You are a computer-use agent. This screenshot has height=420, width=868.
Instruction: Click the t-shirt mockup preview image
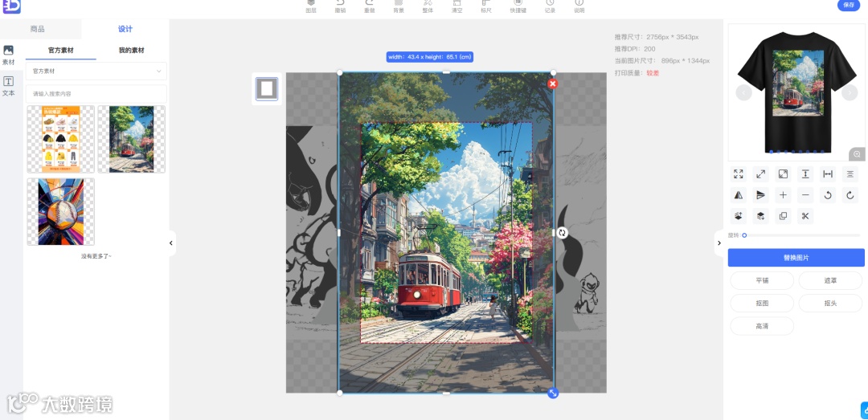[x=796, y=92]
